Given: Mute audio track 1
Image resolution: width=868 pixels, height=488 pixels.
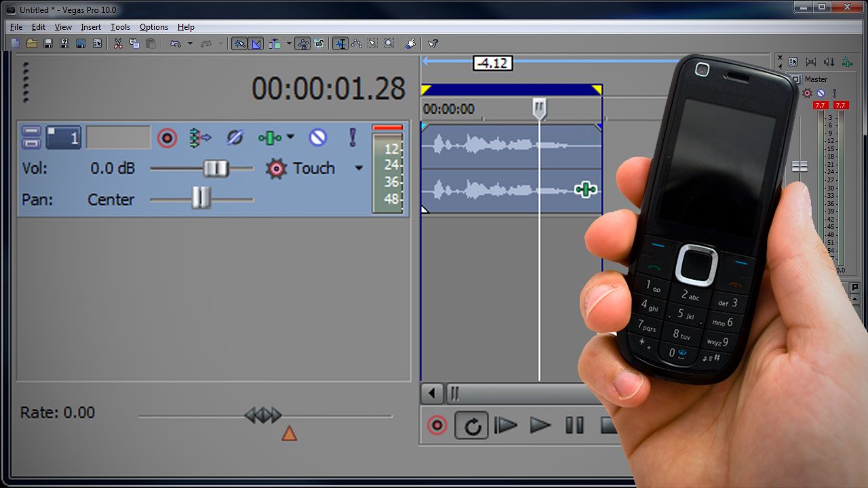Looking at the screenshot, I should [318, 138].
